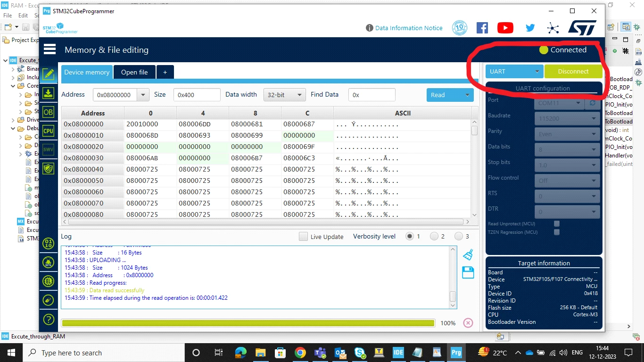Viewport: 644px width, 362px height.
Task: Switch to the Open file tab
Action: pos(134,72)
